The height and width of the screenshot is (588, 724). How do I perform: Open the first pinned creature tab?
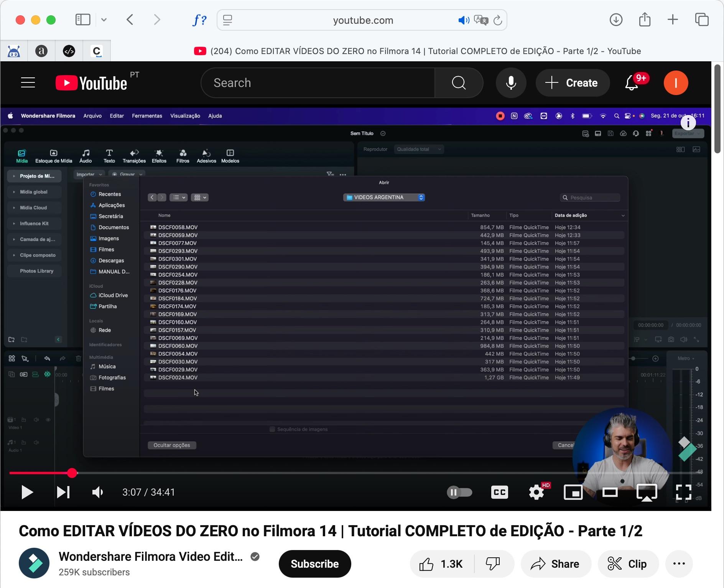click(14, 51)
